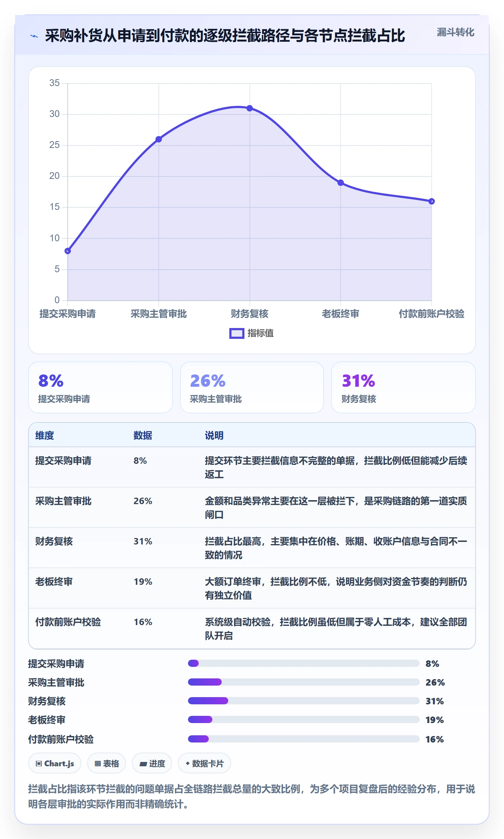
Task: Click the description starting 系统级自动校验
Action: 336,629
